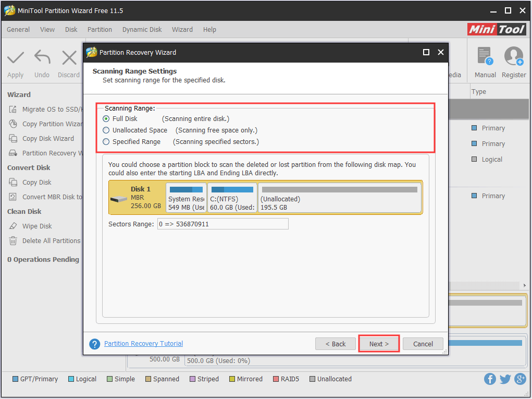Click the Undo arrow icon

[x=42, y=57]
